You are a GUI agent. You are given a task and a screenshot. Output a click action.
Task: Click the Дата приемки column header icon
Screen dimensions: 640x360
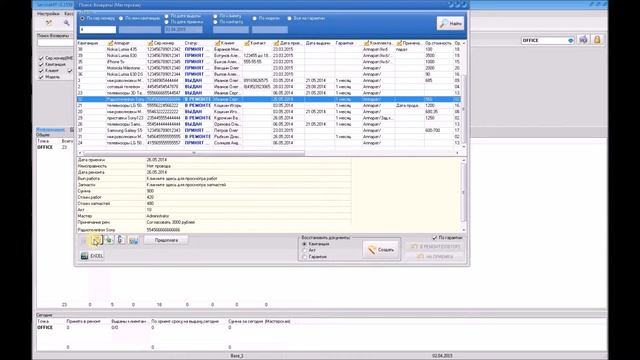(276, 43)
